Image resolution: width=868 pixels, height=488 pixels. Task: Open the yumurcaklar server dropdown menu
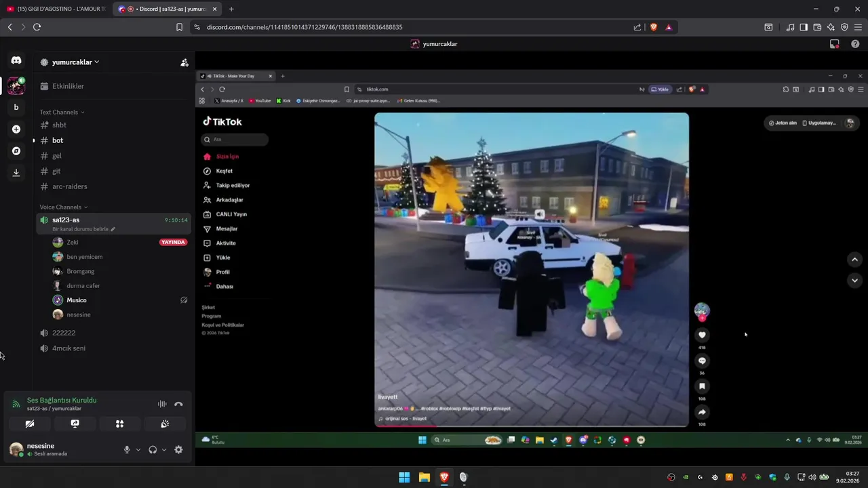click(75, 62)
